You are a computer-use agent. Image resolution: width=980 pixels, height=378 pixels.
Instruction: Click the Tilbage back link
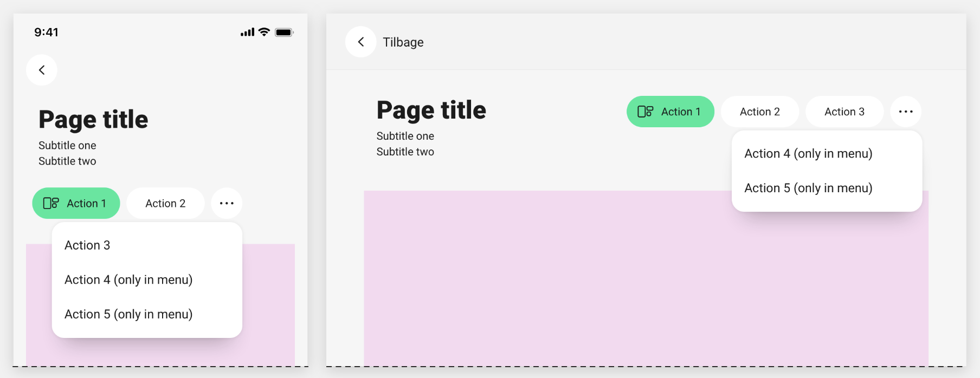[x=402, y=42]
